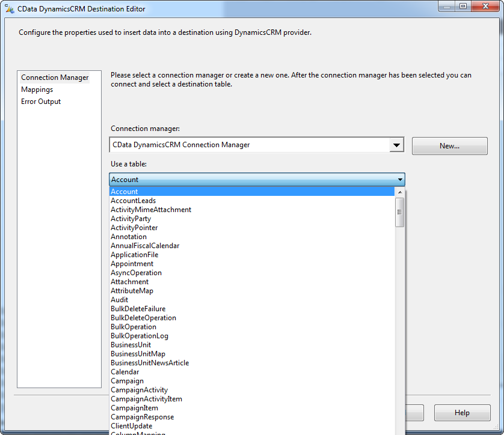Click the CData DynamicsCRM title bar icon
This screenshot has height=435, width=504.
click(x=11, y=8)
